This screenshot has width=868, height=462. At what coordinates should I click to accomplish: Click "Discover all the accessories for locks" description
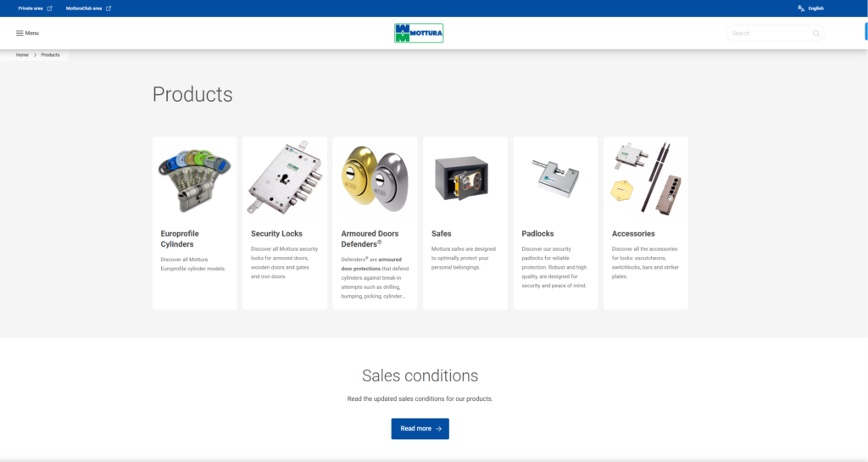click(645, 262)
